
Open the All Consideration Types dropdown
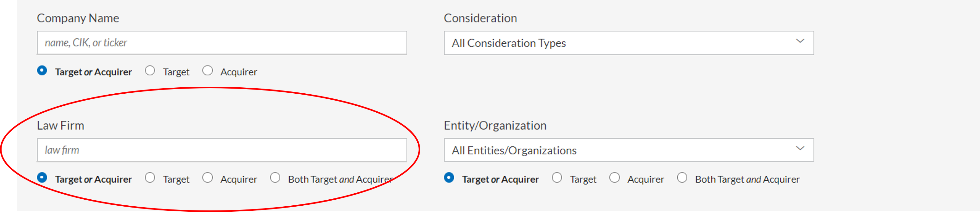click(x=628, y=43)
